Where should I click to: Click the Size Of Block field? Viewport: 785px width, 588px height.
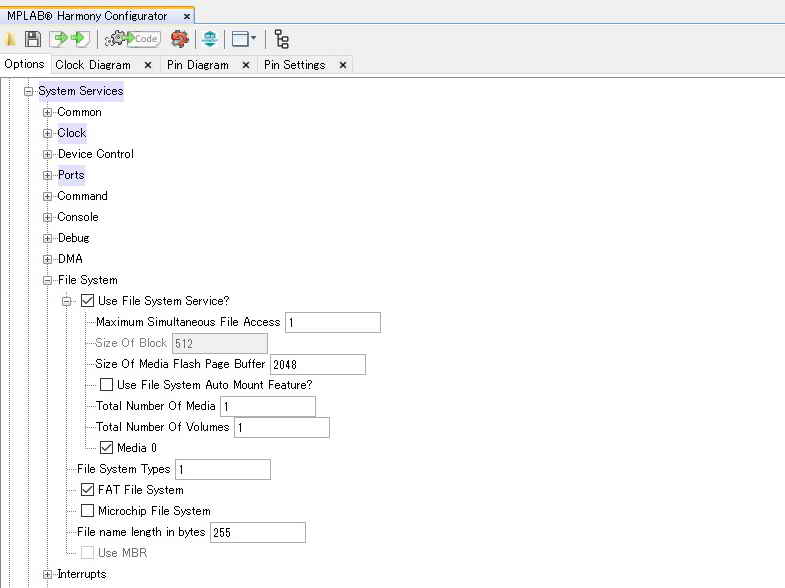click(220, 343)
